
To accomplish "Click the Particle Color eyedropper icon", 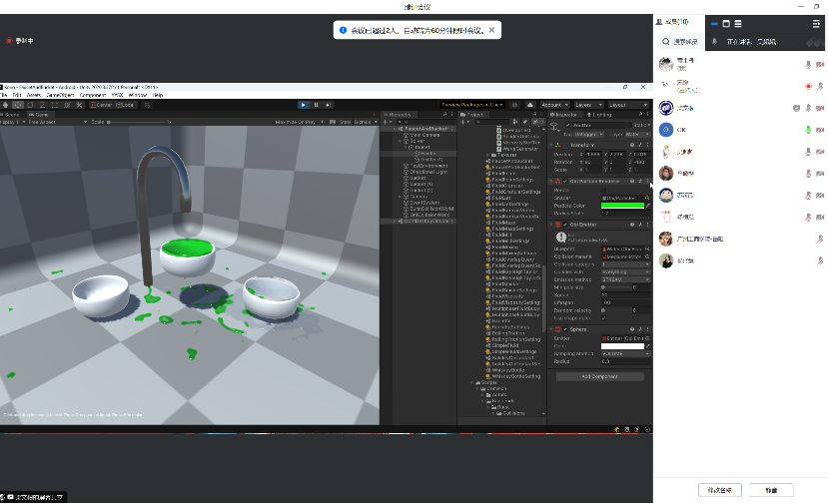I will [647, 206].
